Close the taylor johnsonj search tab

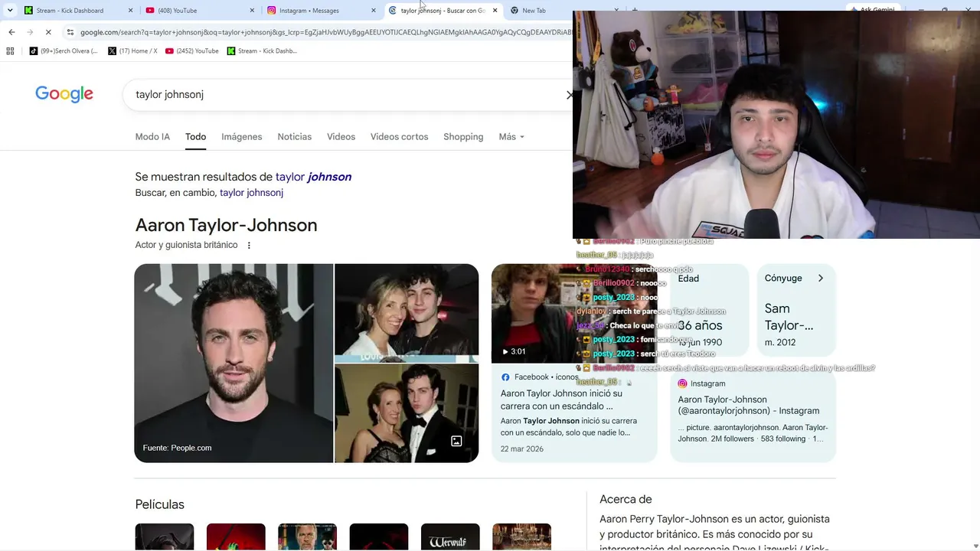tap(495, 11)
